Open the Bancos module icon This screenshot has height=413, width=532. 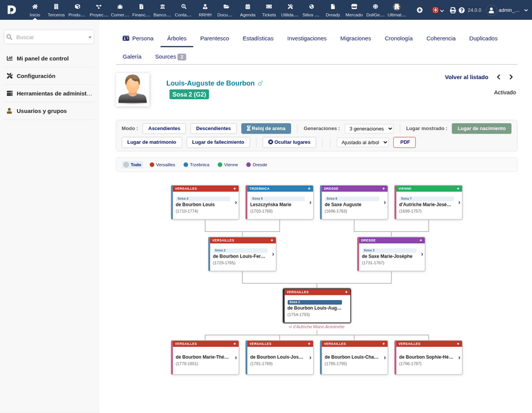pyautogui.click(x=162, y=6)
